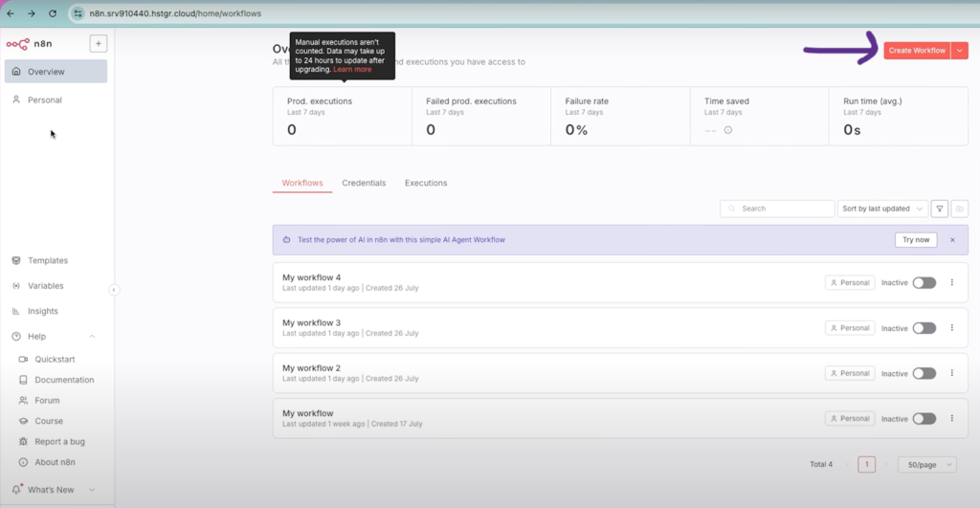
Task: Switch to the Credentials tab
Action: (x=364, y=183)
